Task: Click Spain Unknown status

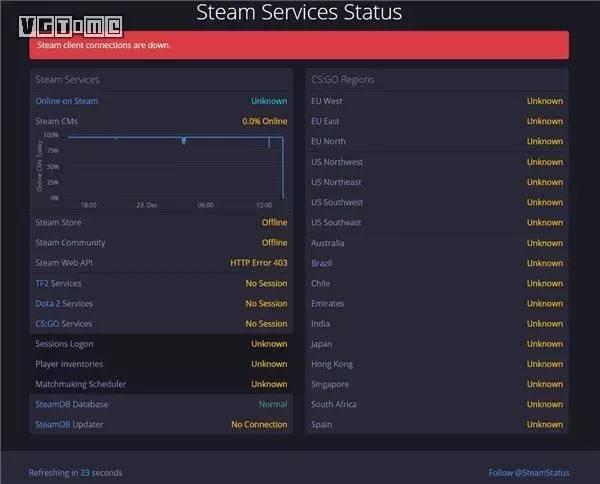Action: click(545, 425)
